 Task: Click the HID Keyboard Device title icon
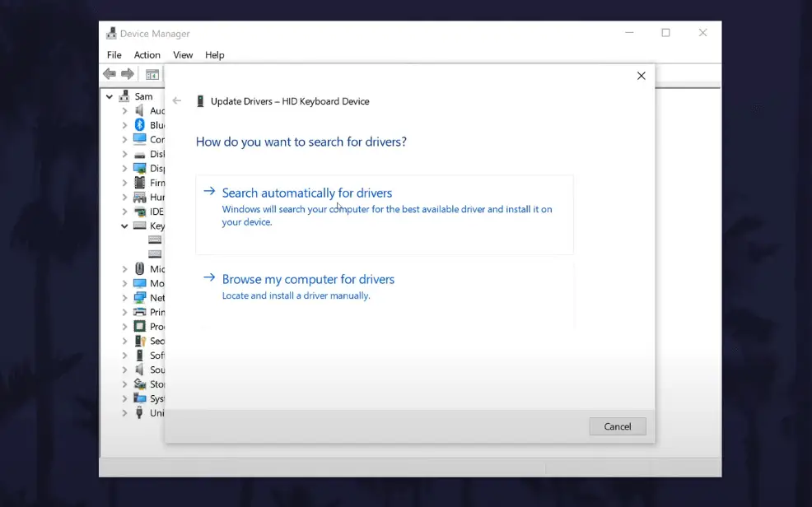[x=200, y=101]
